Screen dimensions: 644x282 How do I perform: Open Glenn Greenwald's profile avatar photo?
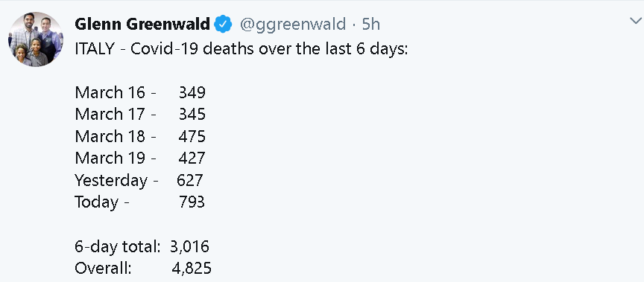36,39
